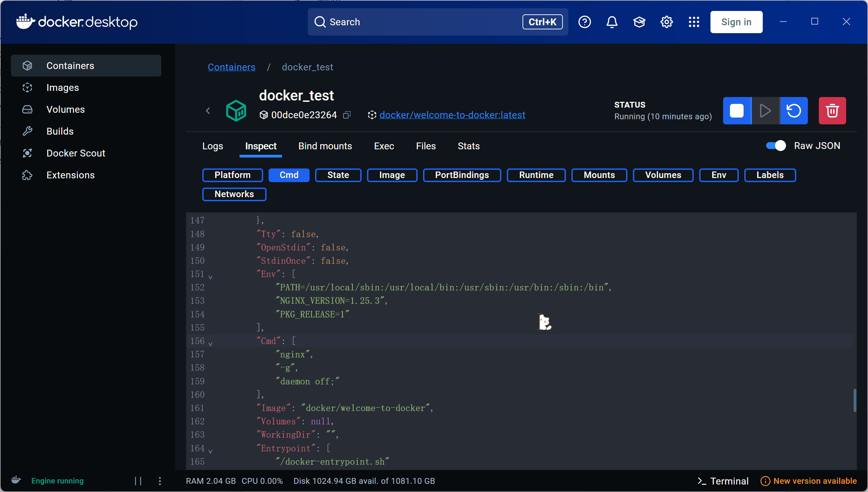
Task: Open the Learning center graduation cap icon
Action: click(639, 22)
